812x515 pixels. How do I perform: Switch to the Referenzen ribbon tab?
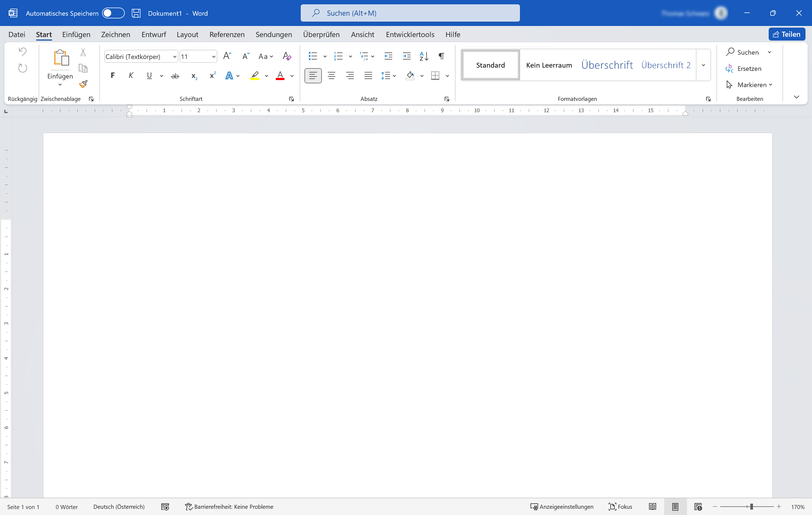click(227, 34)
